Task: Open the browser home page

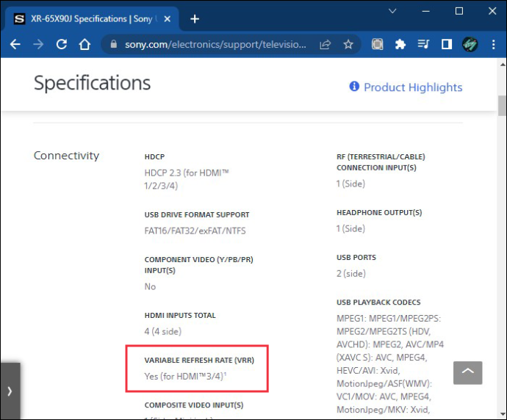Action: 84,44
